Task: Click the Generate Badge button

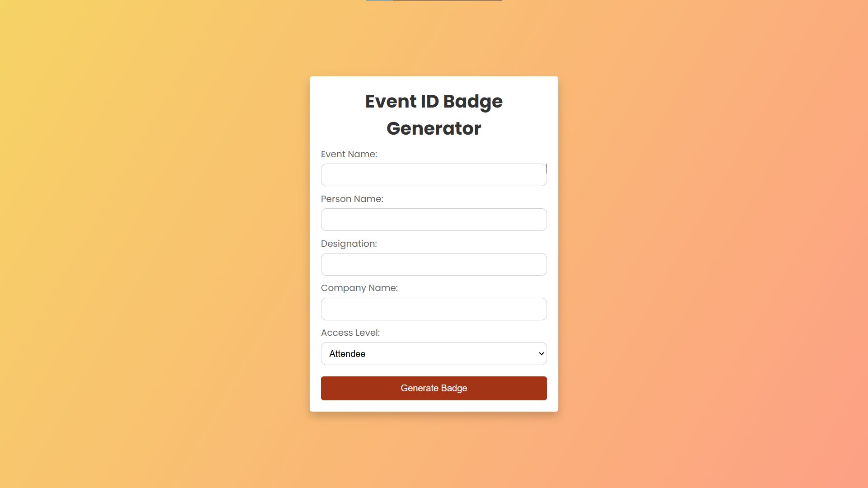Action: coord(434,388)
